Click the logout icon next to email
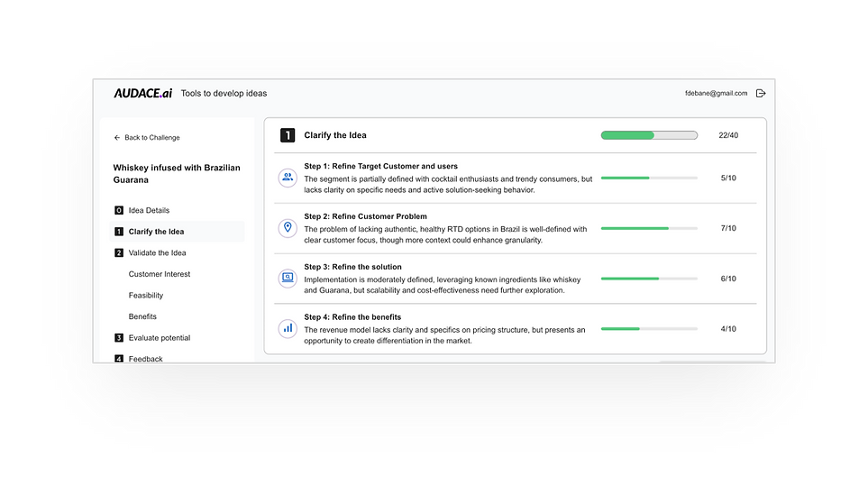This screenshot has height=494, width=868. (761, 93)
